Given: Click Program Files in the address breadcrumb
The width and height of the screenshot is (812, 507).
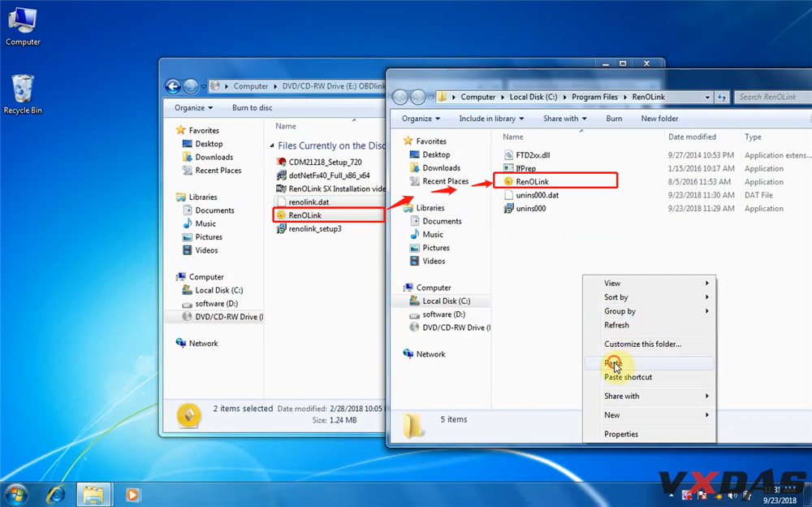Looking at the screenshot, I should (x=594, y=97).
